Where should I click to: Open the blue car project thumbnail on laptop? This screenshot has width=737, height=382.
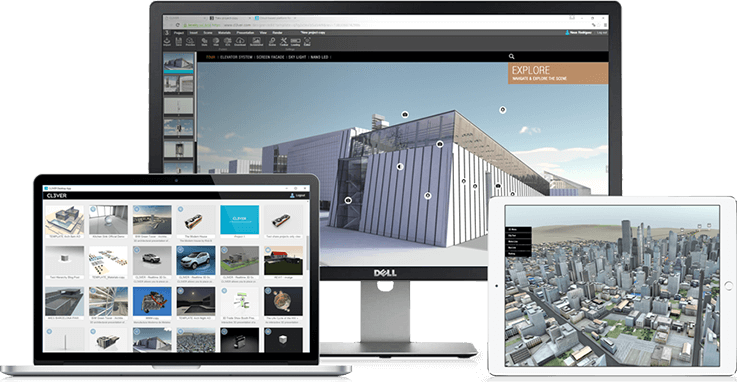click(x=196, y=260)
